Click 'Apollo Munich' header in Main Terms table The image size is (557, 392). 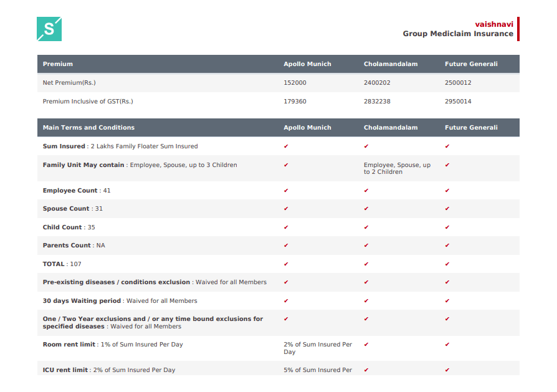click(307, 128)
